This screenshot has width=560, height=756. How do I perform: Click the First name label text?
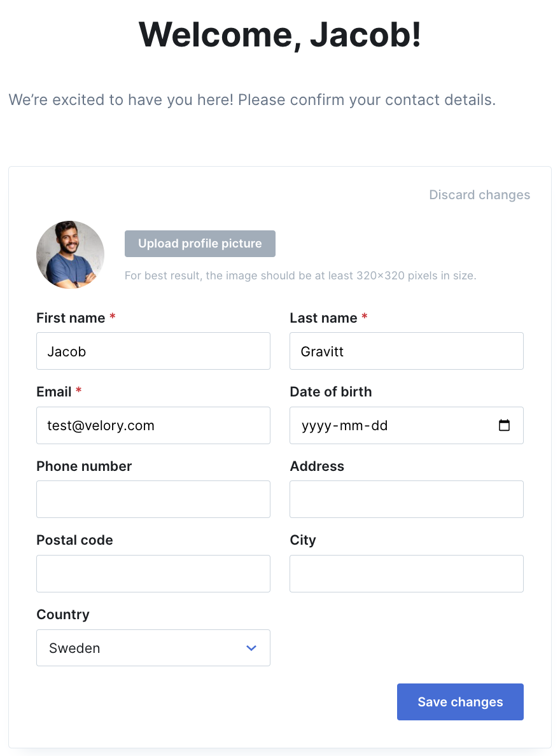[71, 318]
